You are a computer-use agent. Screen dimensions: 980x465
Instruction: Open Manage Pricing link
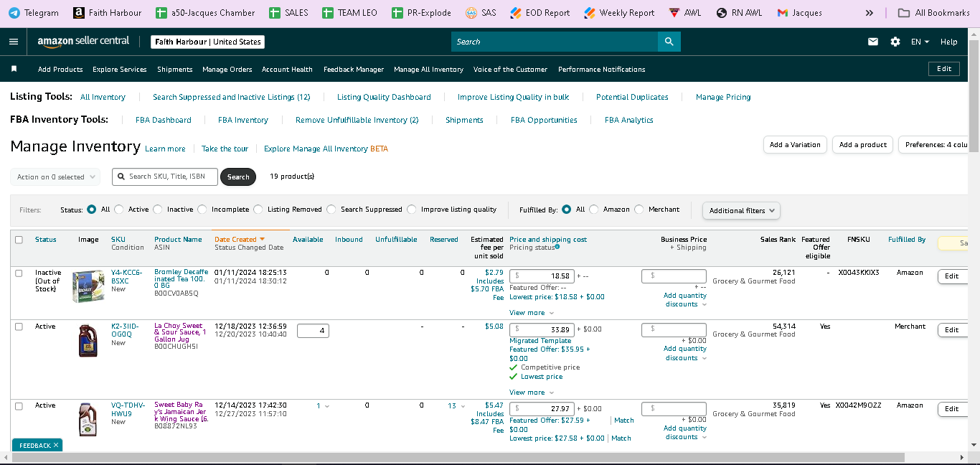click(x=723, y=97)
